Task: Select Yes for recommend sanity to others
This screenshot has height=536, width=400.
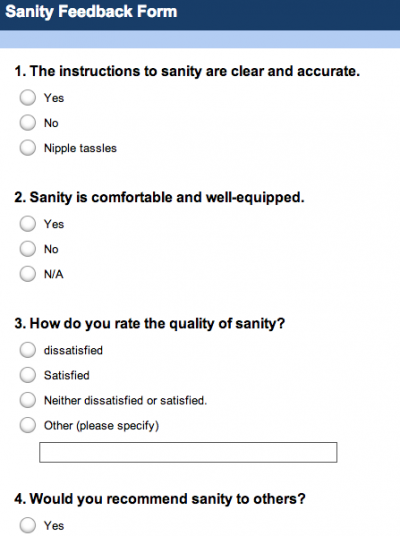Action: coord(28,525)
